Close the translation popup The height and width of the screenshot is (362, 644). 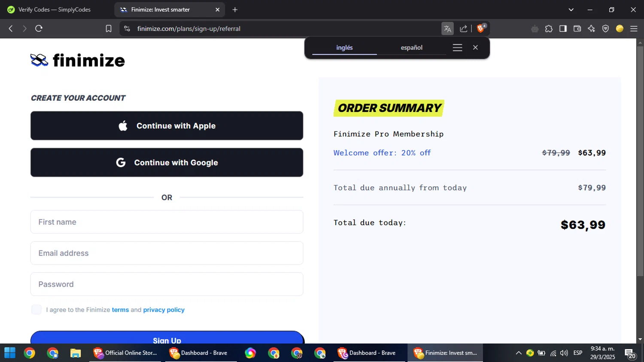click(x=475, y=48)
